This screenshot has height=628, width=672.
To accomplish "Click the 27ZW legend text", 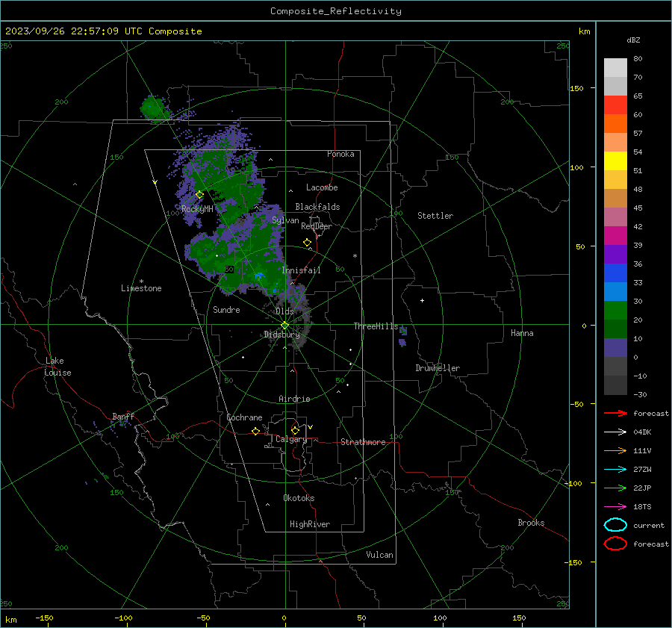I will [x=642, y=470].
